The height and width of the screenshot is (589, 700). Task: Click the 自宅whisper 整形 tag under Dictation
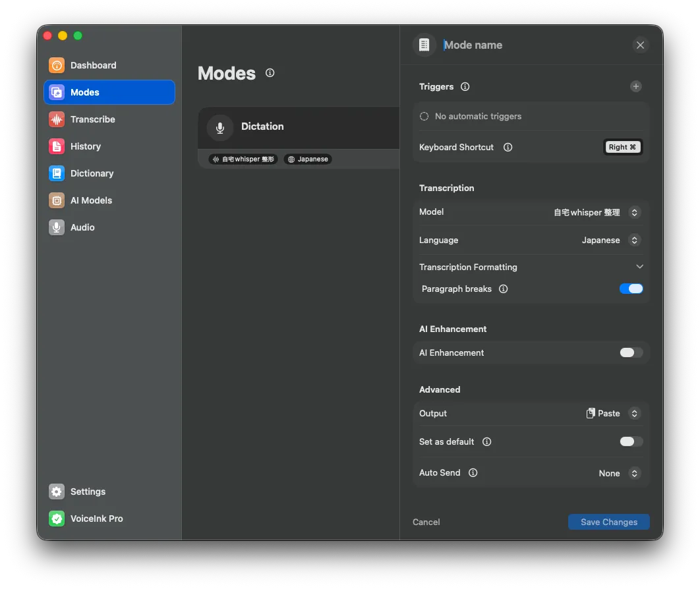click(243, 159)
